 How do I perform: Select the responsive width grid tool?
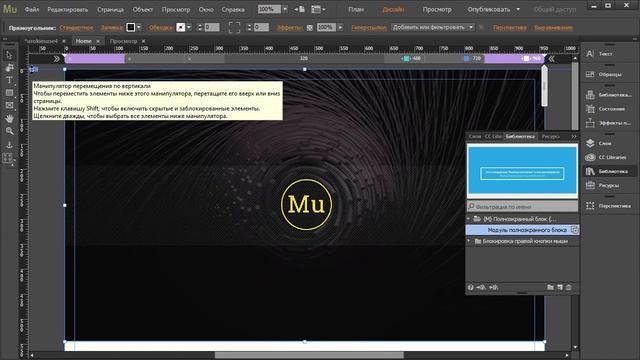(x=8, y=158)
